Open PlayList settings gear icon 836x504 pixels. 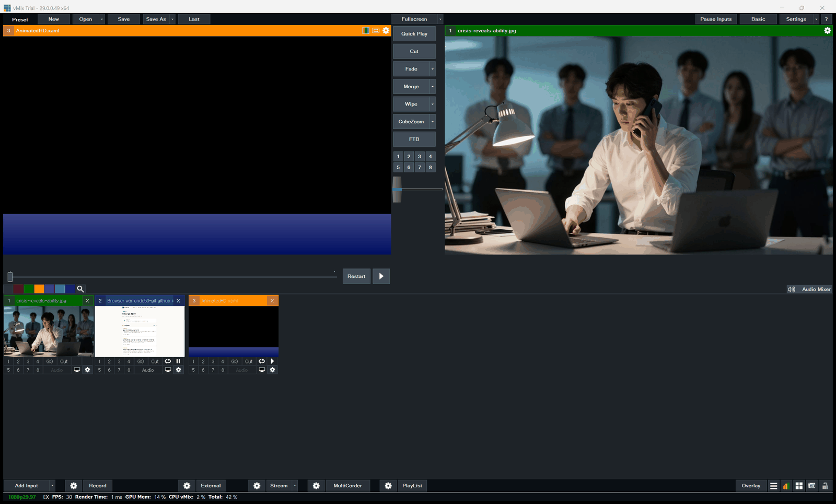click(x=388, y=486)
